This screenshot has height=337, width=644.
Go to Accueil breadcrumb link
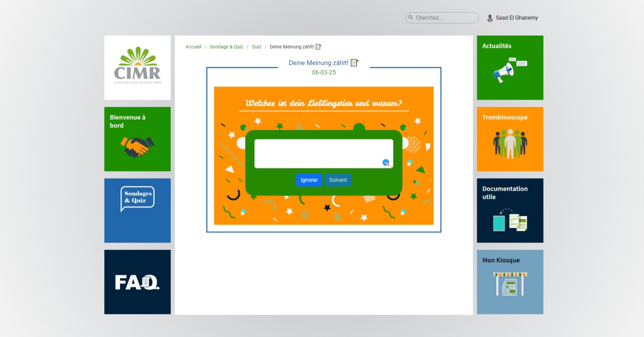click(x=193, y=47)
